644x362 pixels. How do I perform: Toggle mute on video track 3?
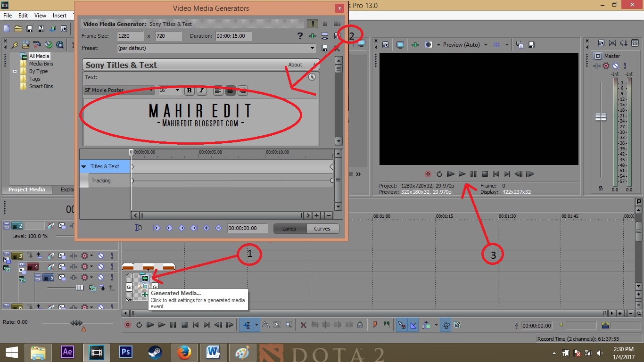click(x=100, y=256)
